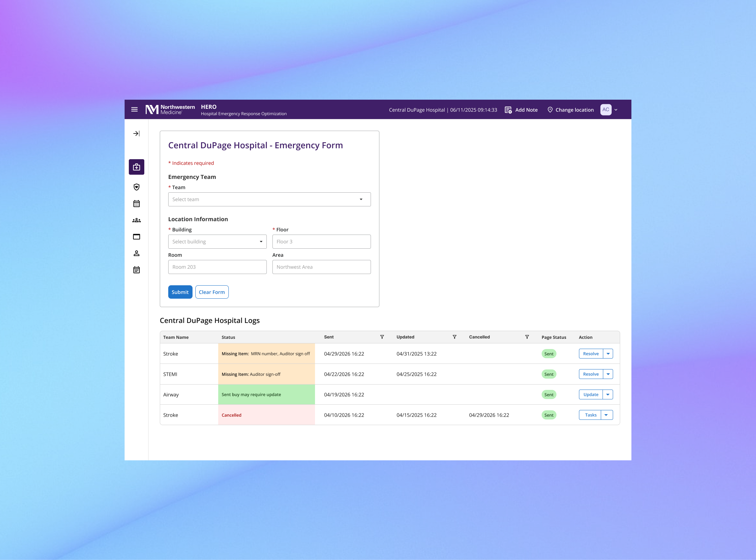Open the shield security sidebar icon

(137, 187)
